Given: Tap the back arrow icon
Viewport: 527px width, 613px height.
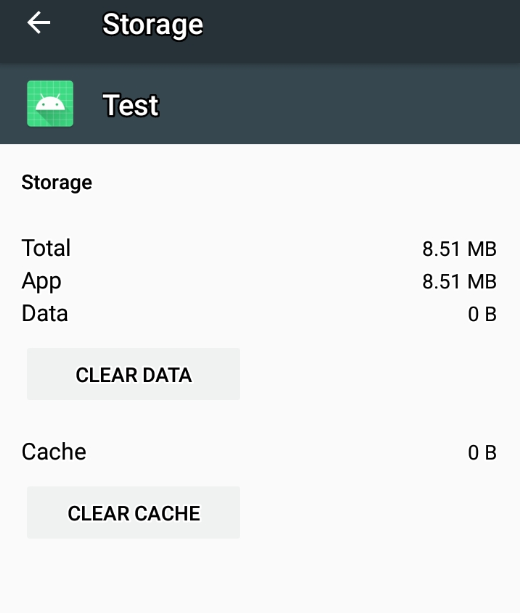Looking at the screenshot, I should [38, 23].
